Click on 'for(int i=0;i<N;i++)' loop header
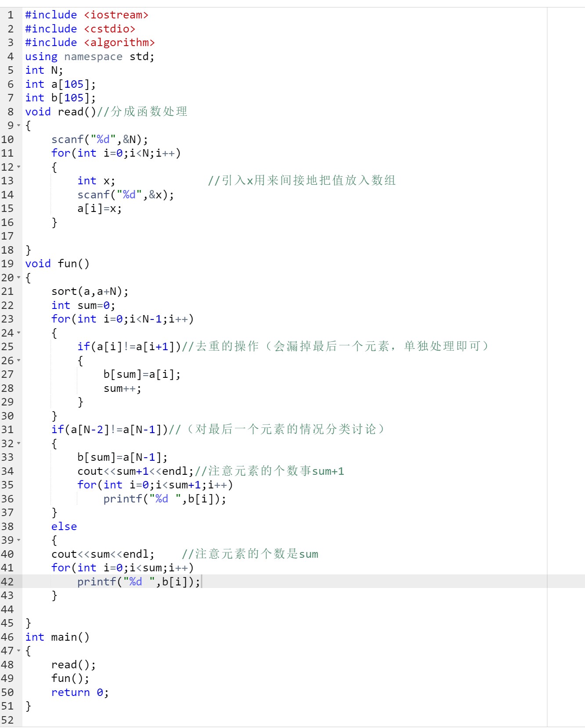This screenshot has height=728, width=585. coord(116,153)
